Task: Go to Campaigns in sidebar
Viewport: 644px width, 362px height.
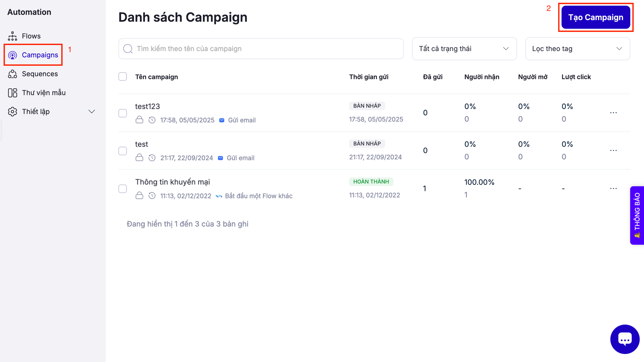Action: 40,55
